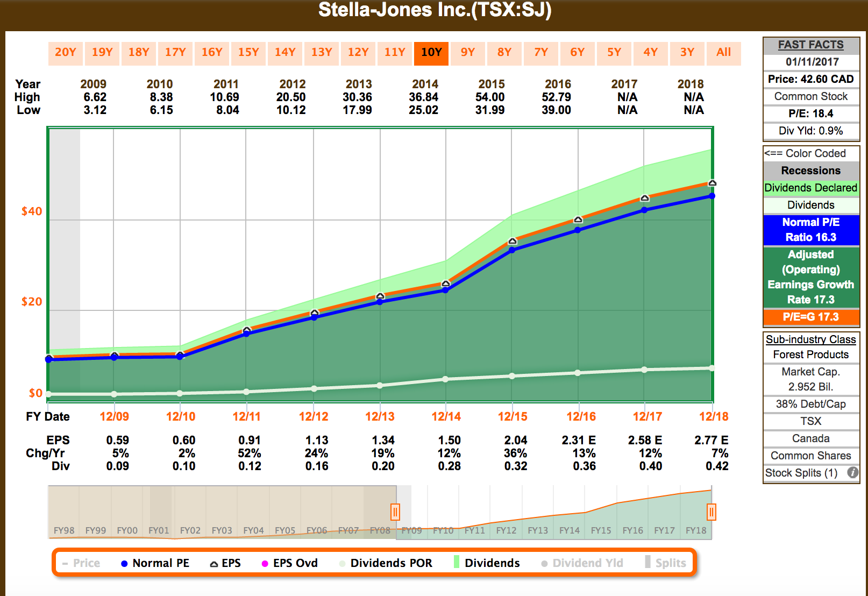868x596 pixels.
Task: Click the Forest Products sub-industry text
Action: [x=811, y=354]
